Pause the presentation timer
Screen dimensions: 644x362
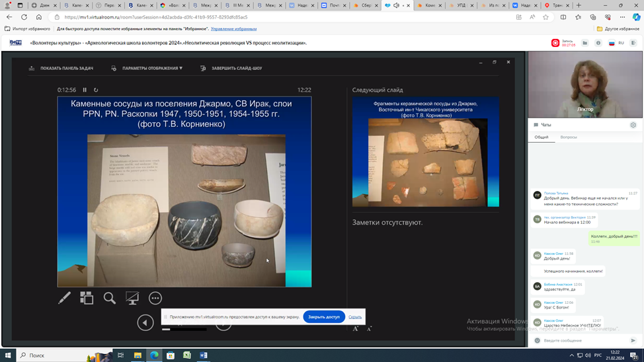click(85, 90)
